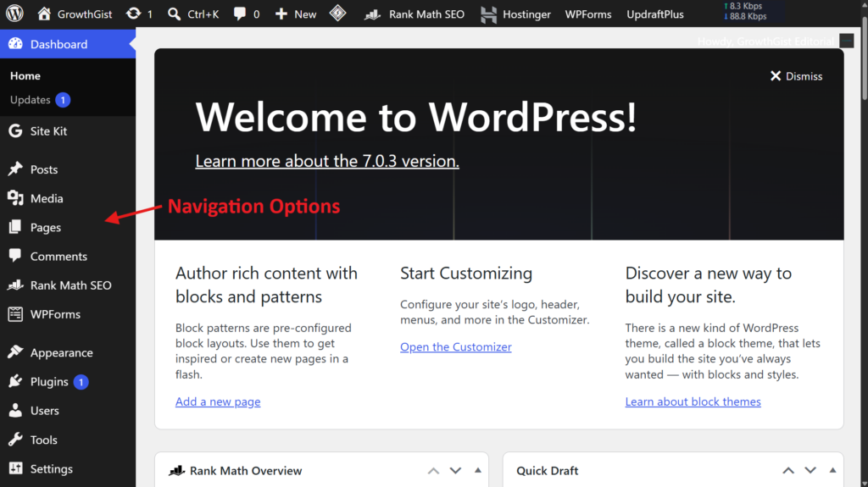Click the Hostinger label in admin bar
Viewport: 868px width, 487px height.
(526, 14)
